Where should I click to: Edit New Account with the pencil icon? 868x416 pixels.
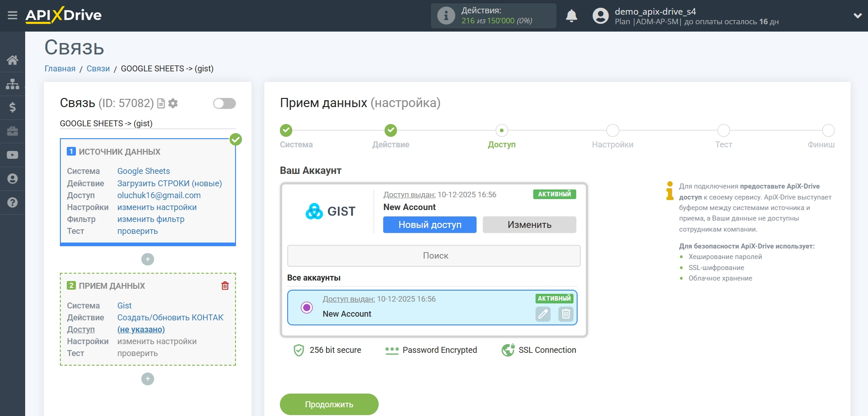point(543,314)
